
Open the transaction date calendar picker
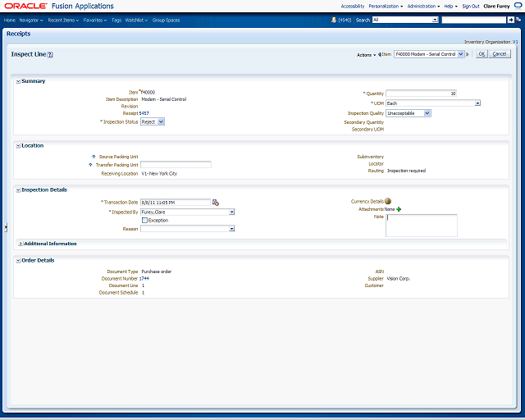[216, 202]
